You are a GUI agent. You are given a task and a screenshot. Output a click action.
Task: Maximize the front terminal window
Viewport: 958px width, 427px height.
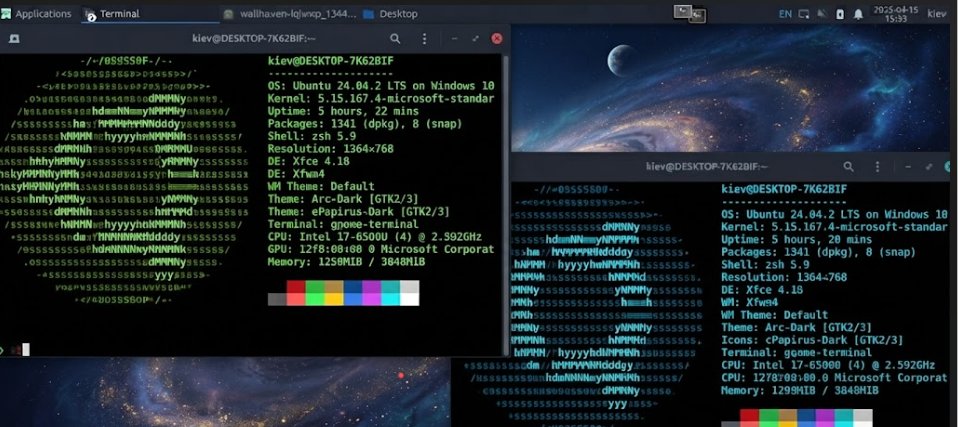point(475,38)
